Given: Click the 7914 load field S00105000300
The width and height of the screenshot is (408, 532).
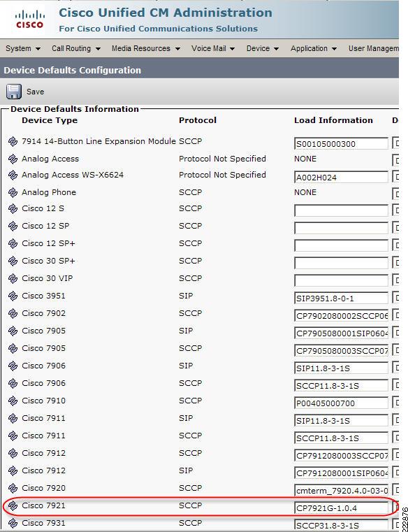Looking at the screenshot, I should [x=341, y=143].
